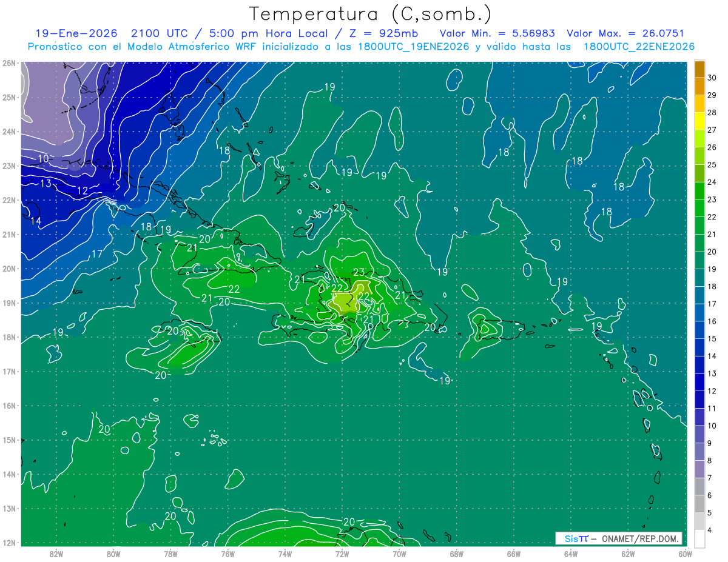Click the '76W' longitude label
This screenshot has width=728, height=562.
(227, 554)
